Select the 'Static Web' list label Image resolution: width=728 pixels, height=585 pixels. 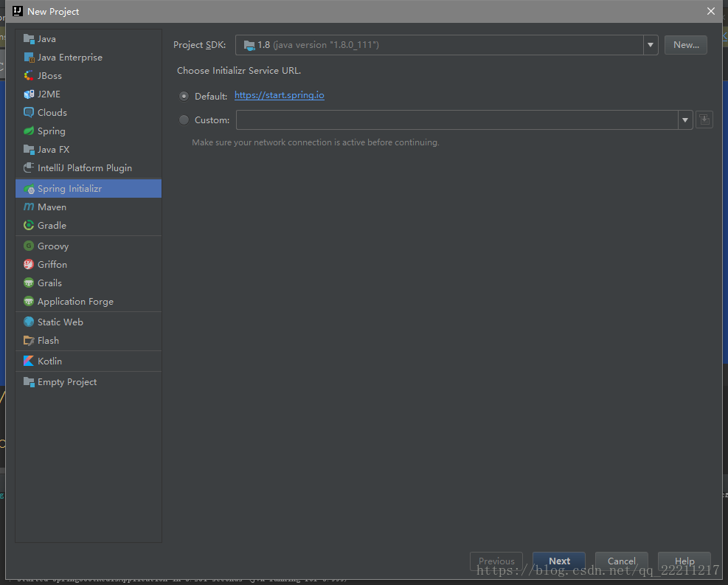[x=60, y=322]
